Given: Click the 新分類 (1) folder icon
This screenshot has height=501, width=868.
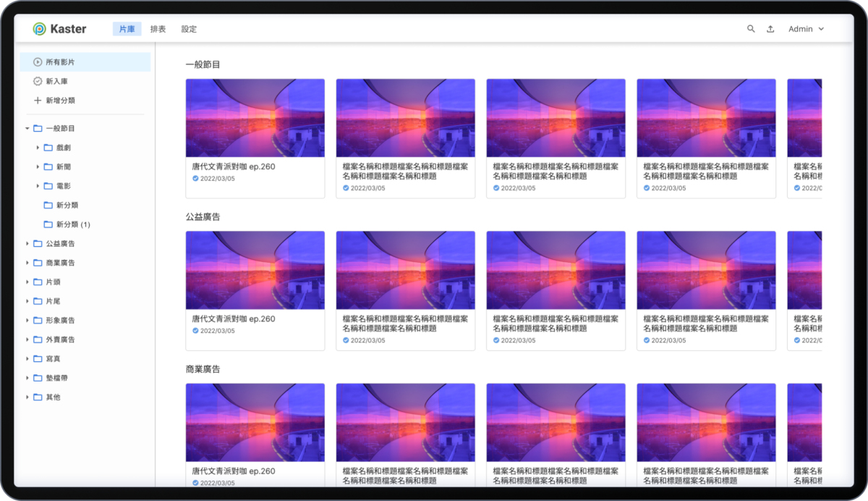Looking at the screenshot, I should [x=48, y=224].
